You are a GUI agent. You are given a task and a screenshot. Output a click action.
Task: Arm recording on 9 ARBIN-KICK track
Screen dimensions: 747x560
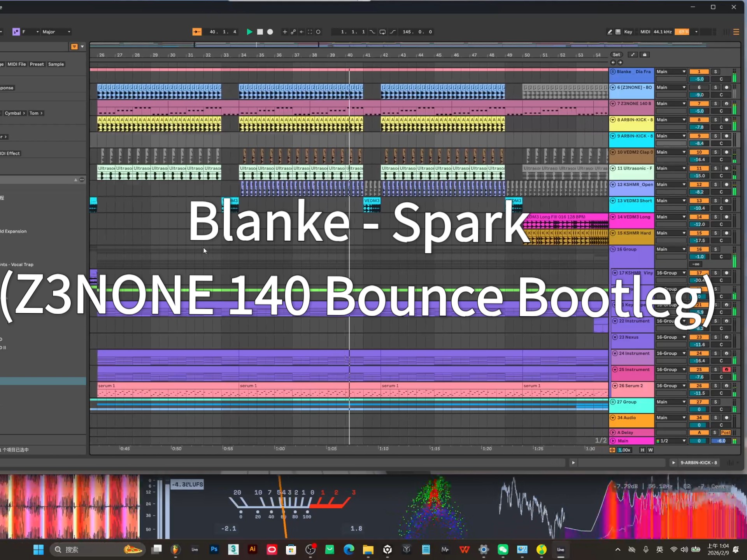[726, 136]
